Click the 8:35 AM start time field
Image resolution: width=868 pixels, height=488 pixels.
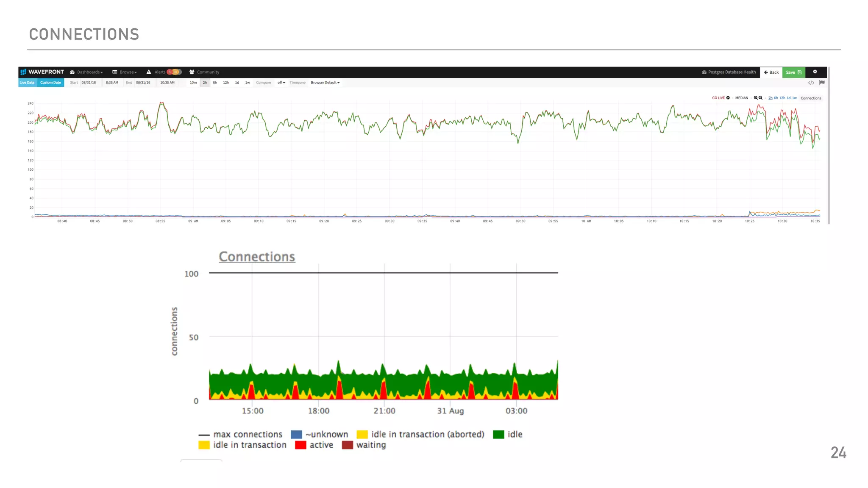[112, 83]
